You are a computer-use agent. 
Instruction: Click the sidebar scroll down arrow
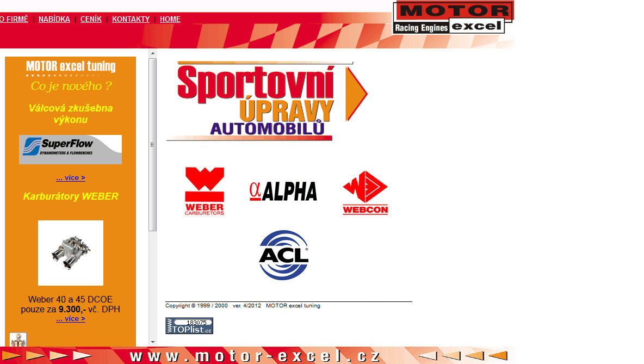pos(153,342)
